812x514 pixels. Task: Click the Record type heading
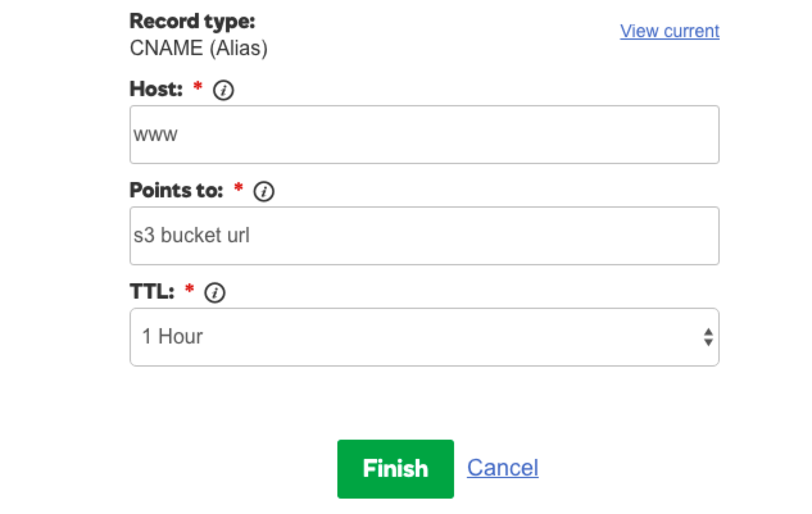pyautogui.click(x=192, y=21)
